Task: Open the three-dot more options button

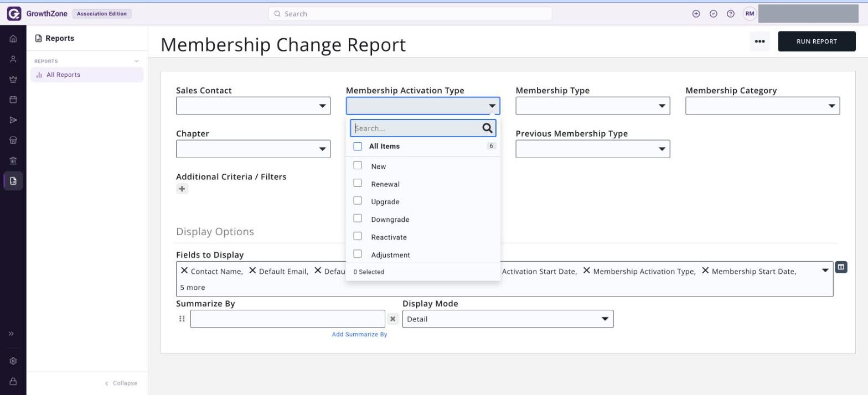Action: 759,41
